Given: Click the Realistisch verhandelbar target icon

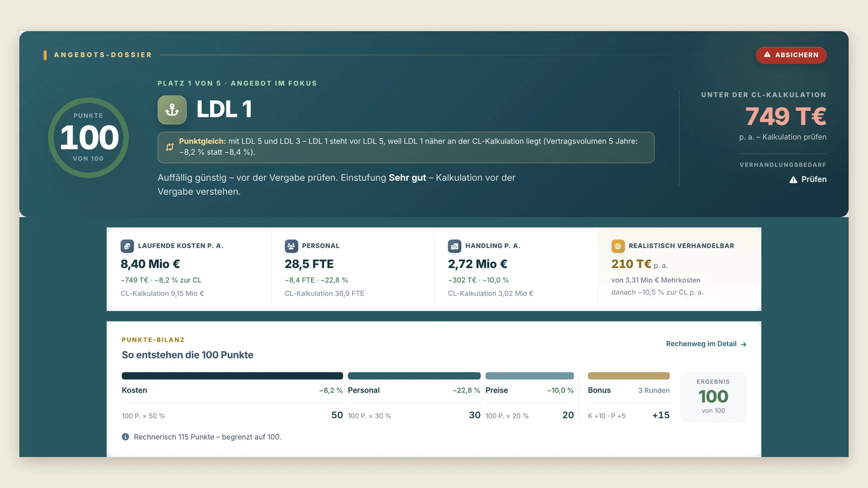Looking at the screenshot, I should tap(618, 246).
